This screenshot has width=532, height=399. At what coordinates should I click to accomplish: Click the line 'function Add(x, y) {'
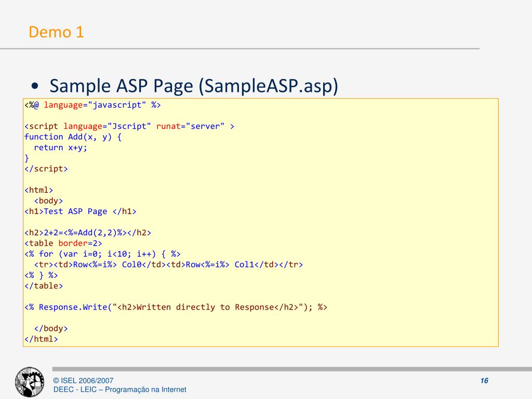pos(73,137)
